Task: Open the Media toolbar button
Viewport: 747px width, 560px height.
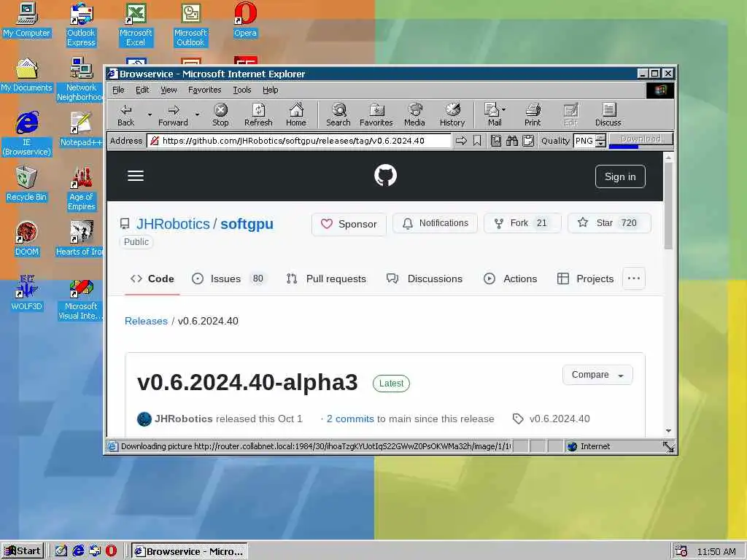Action: click(x=414, y=114)
